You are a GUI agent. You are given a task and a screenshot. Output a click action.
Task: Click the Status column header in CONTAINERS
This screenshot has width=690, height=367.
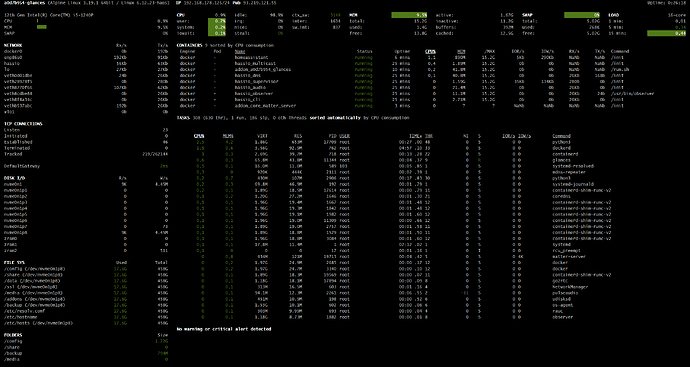[364, 51]
